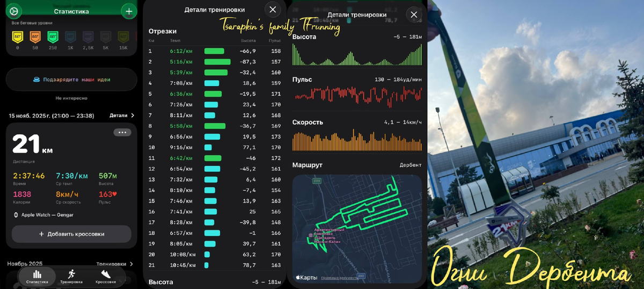The image size is (644, 289).
Task: Dismiss banner with Не интересно
Action: [x=71, y=98]
